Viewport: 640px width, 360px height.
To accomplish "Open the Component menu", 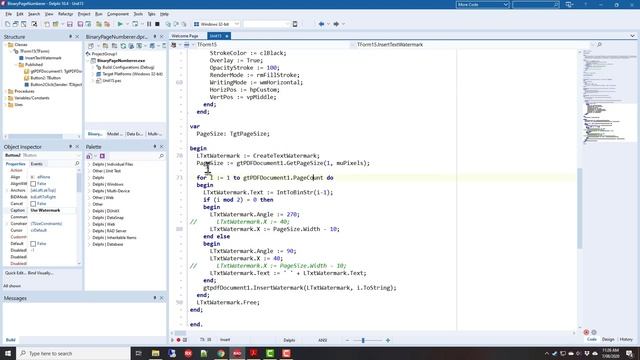I will (118, 14).
